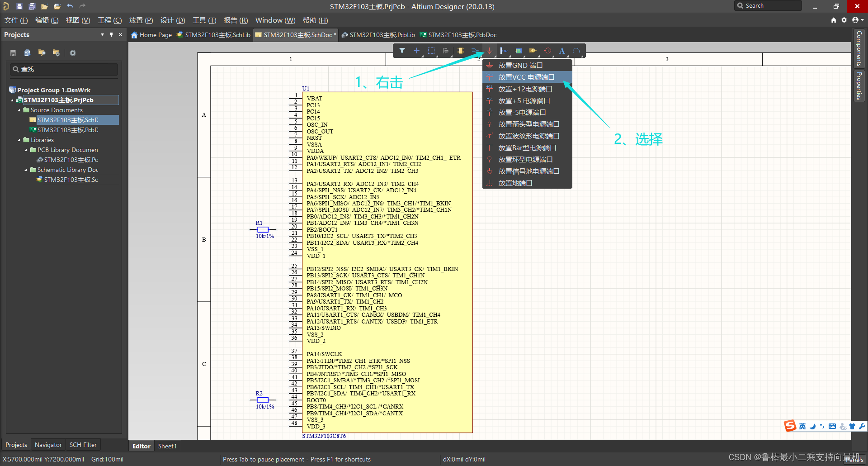Screen dimensions: 868x466
Task: Click the Projects search field
Action: pos(64,69)
